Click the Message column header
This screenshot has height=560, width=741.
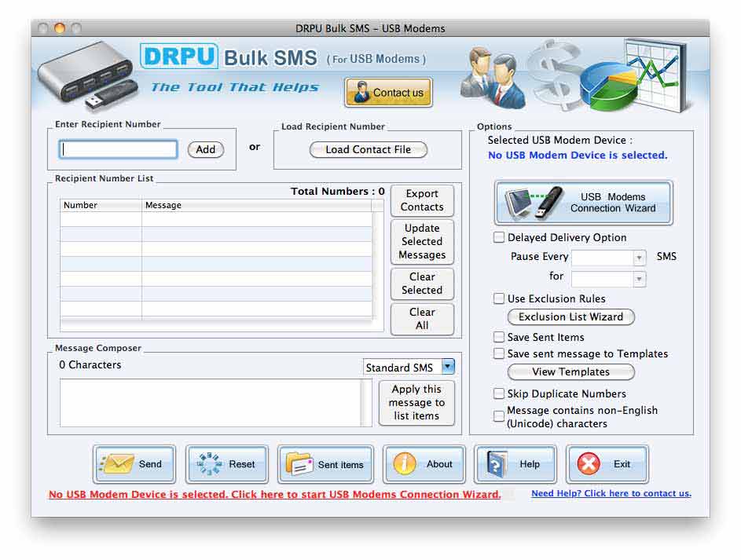coord(257,205)
